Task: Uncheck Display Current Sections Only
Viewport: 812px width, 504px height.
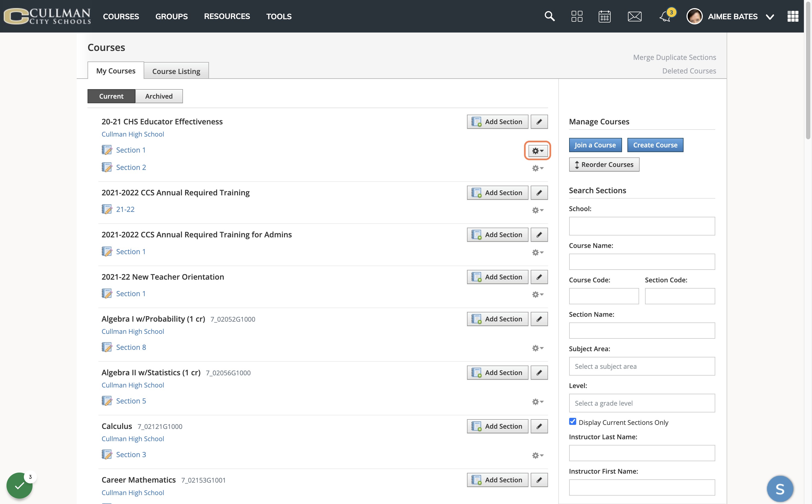Action: click(572, 422)
